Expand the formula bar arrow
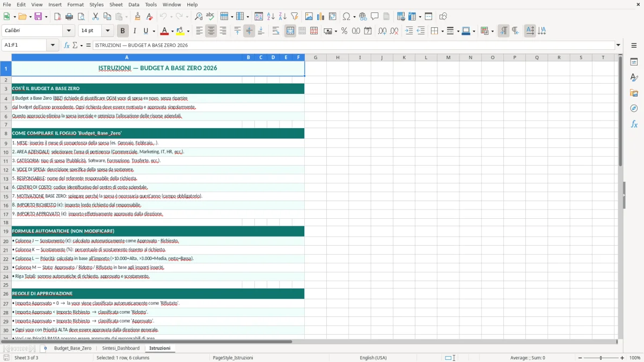 618,45
